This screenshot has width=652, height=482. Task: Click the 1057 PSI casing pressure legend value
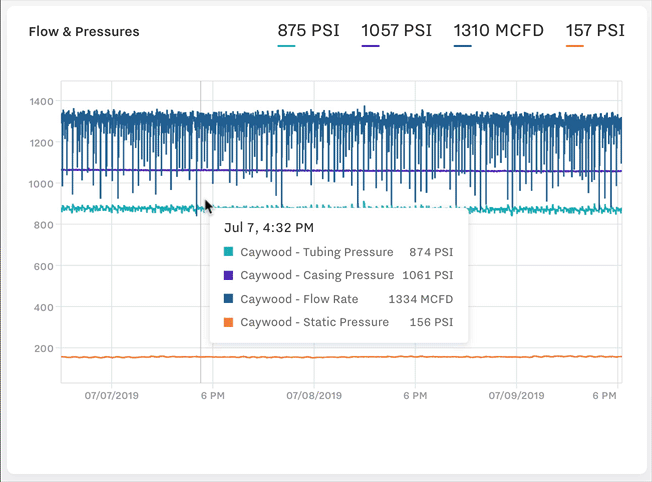(396, 30)
